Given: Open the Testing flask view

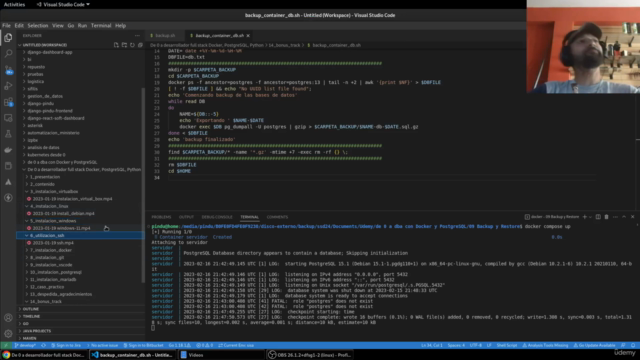Looking at the screenshot, I should (8, 134).
